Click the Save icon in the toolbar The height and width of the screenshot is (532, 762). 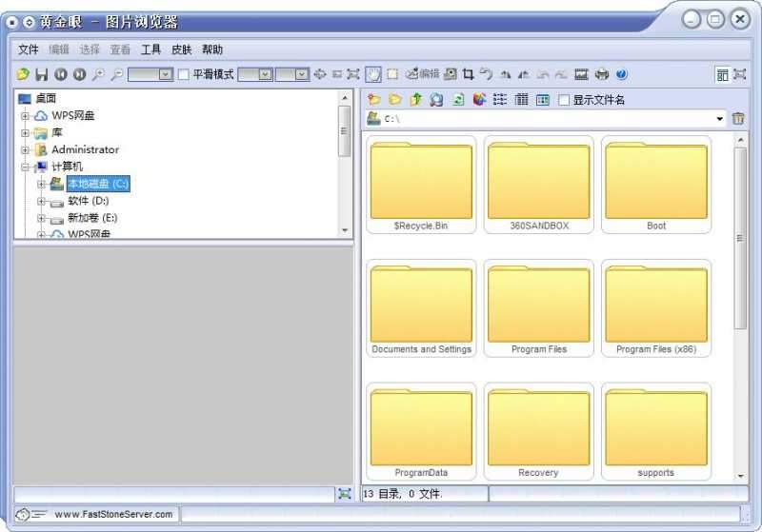coord(41,74)
